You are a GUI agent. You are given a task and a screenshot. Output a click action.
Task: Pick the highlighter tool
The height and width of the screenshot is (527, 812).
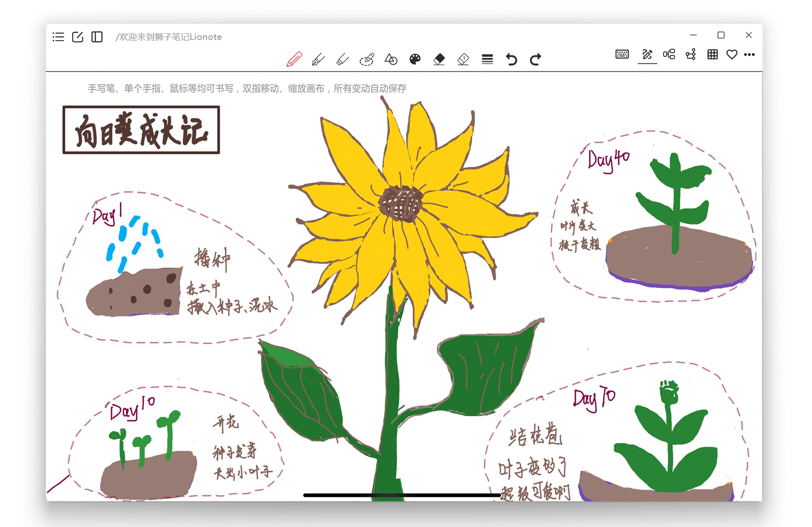click(x=342, y=59)
